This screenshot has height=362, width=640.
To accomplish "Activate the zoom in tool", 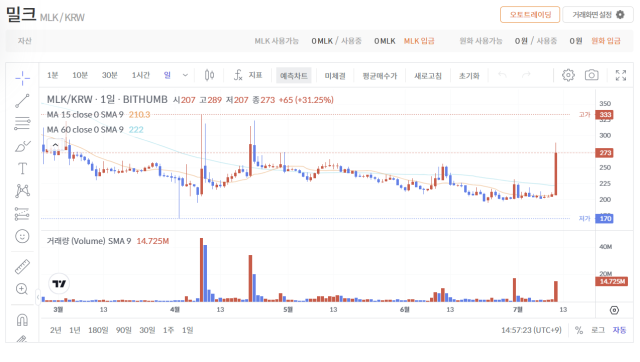I will [x=22, y=289].
